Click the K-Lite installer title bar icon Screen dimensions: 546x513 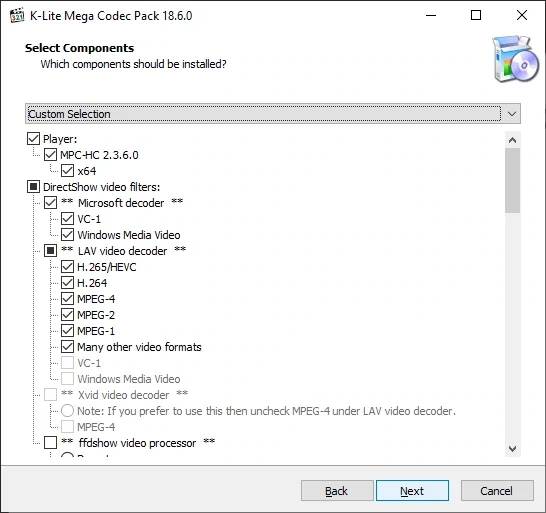[17, 16]
